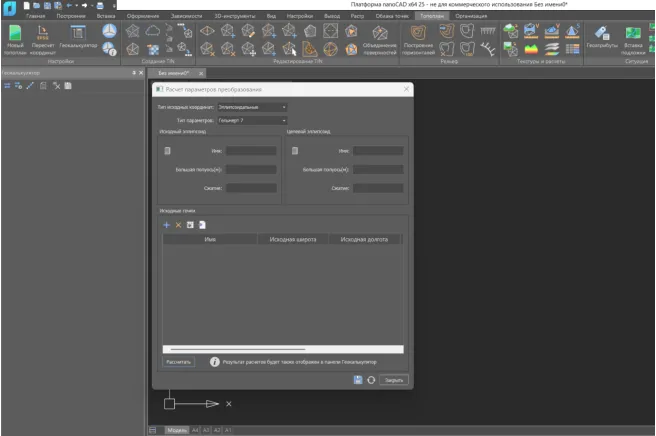Open ellipsoid list icon in Исходный эллипсоид
656x436 pixels.
[168, 151]
